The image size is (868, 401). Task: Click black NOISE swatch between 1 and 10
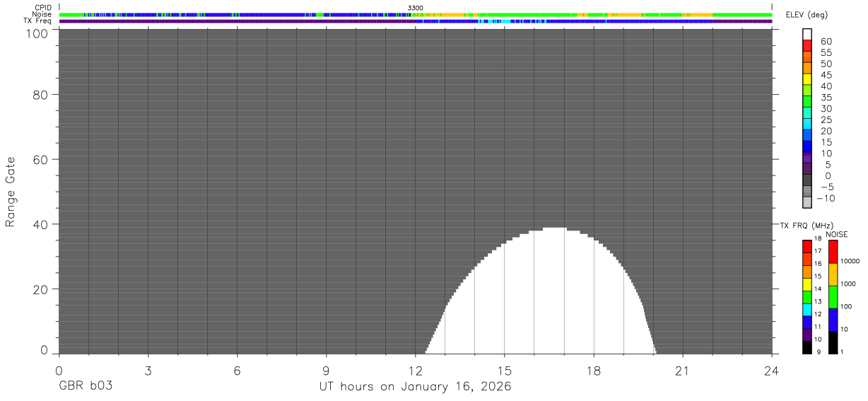coord(833,342)
